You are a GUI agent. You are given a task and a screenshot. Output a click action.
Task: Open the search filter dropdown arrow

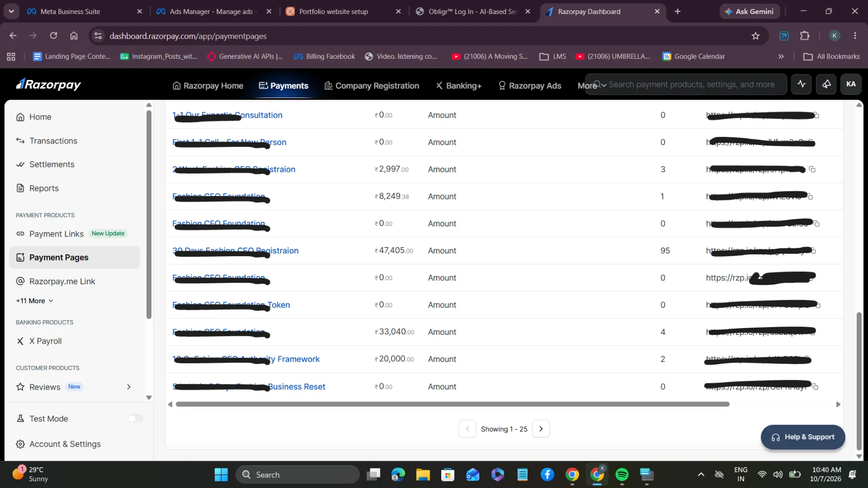604,85
